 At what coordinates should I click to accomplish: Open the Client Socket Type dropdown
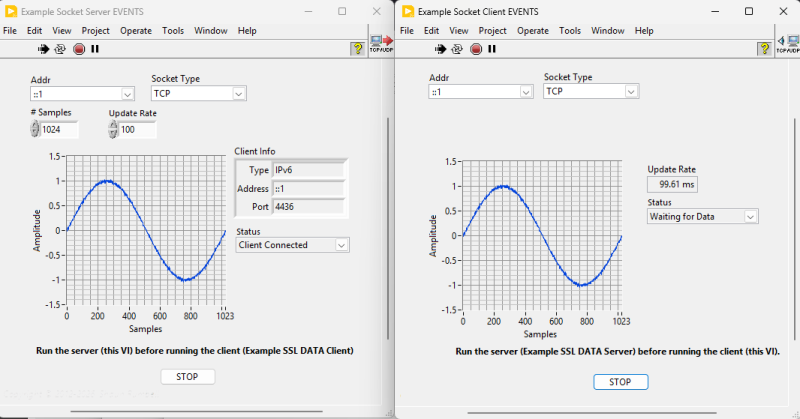tap(631, 92)
